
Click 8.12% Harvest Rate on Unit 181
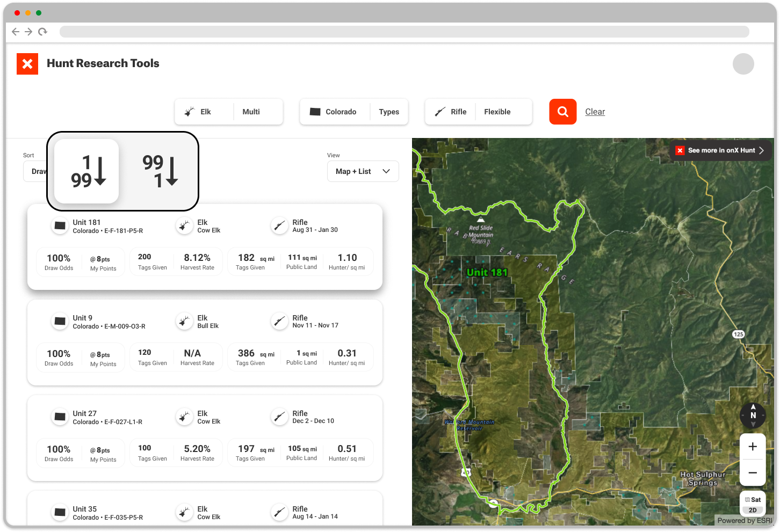(197, 261)
